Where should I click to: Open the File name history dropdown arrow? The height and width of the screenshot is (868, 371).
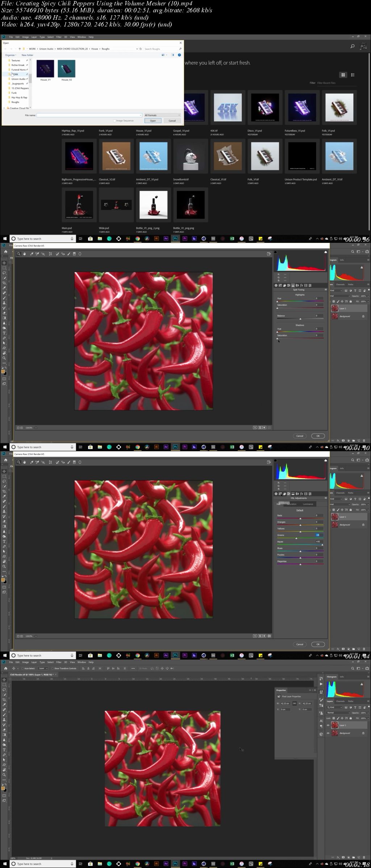click(140, 115)
